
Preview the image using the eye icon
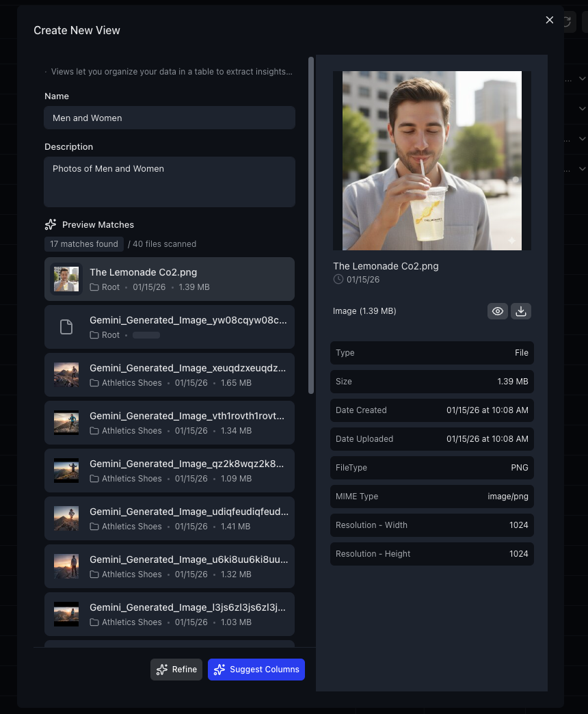tap(497, 310)
